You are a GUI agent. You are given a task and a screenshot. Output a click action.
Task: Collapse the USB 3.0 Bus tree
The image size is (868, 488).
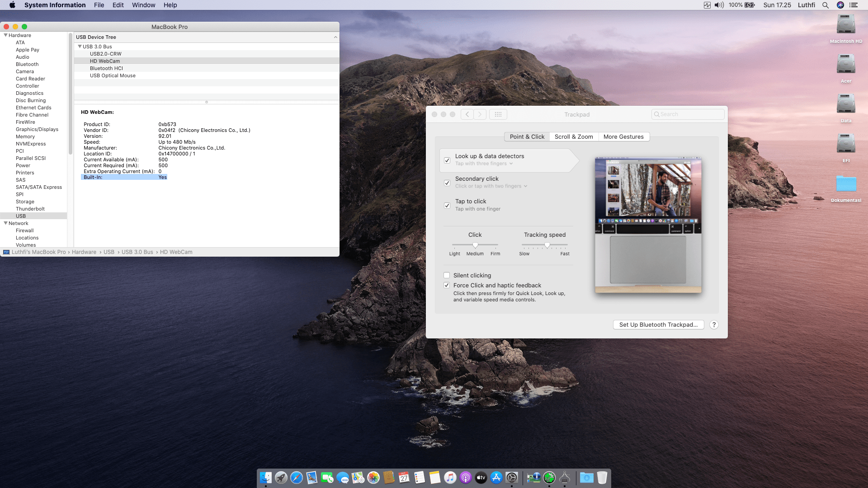tap(80, 47)
